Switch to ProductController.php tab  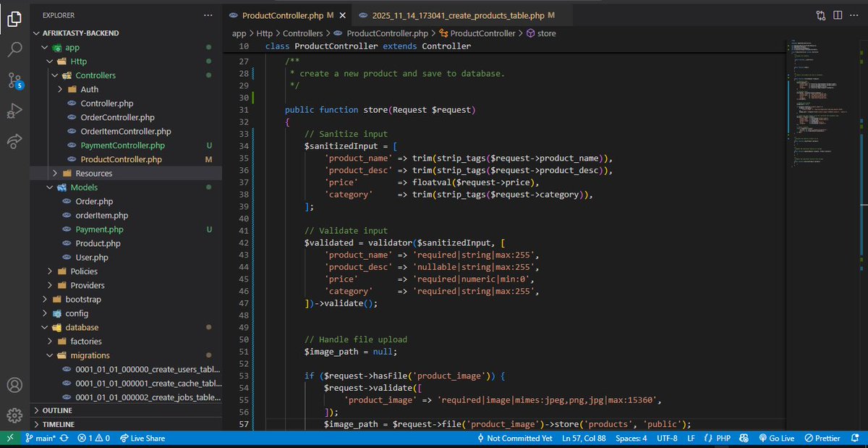point(287,14)
